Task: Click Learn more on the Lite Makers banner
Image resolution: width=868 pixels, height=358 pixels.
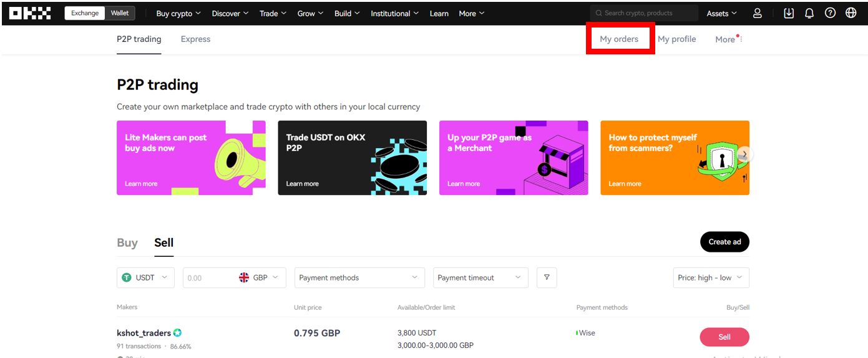Action: [x=141, y=184]
